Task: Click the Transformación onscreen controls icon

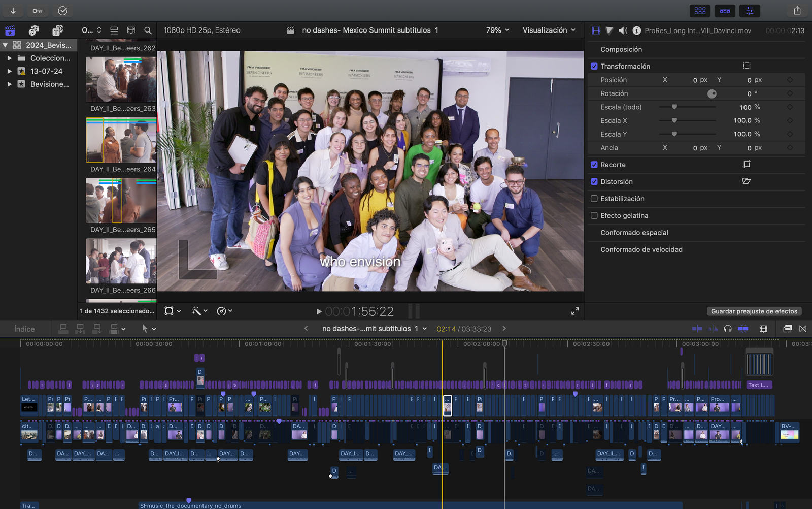Action: point(747,66)
